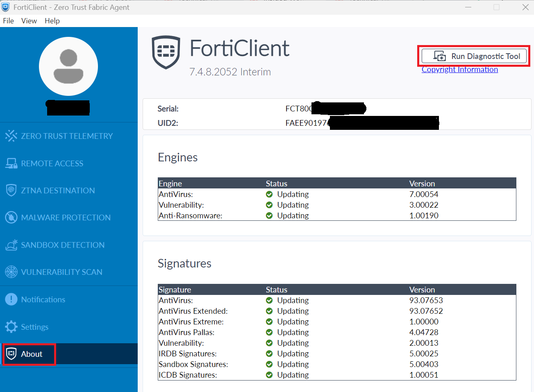Viewport: 534px width, 392px height.
Task: Click the Settings gear icon
Action: click(11, 327)
